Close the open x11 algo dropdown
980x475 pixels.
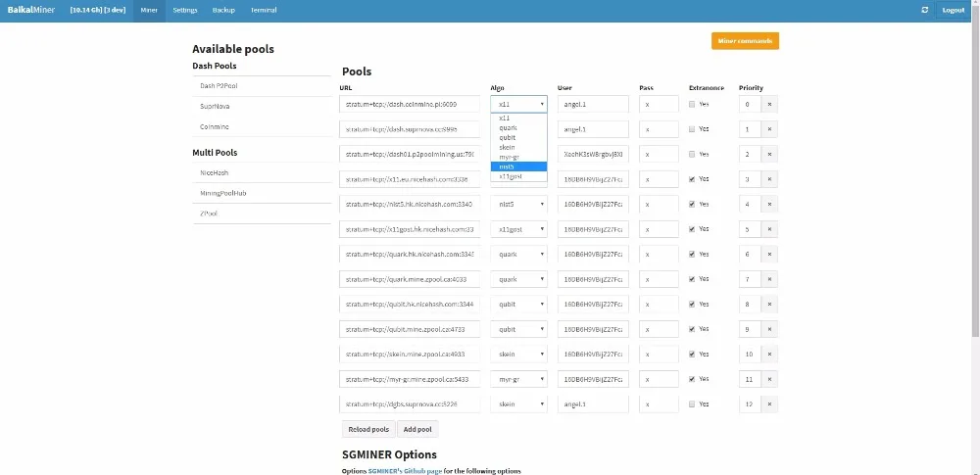(518, 105)
